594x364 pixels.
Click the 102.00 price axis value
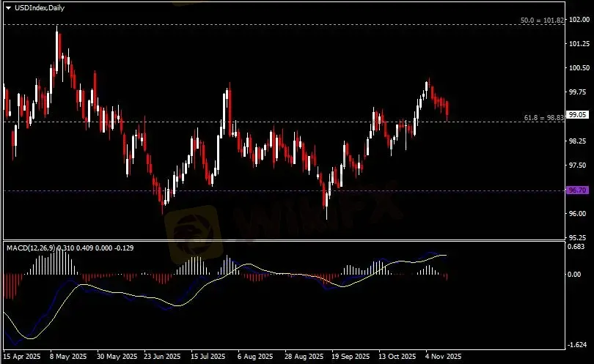tap(579, 20)
